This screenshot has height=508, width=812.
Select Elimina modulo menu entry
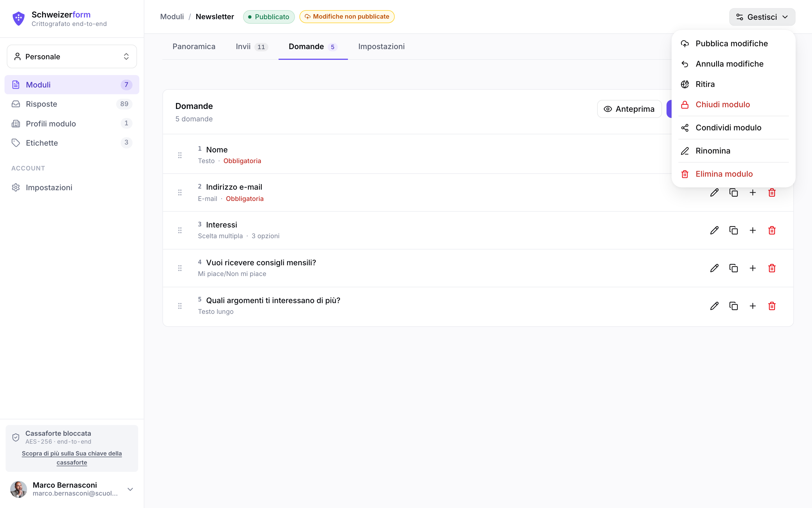point(734,174)
